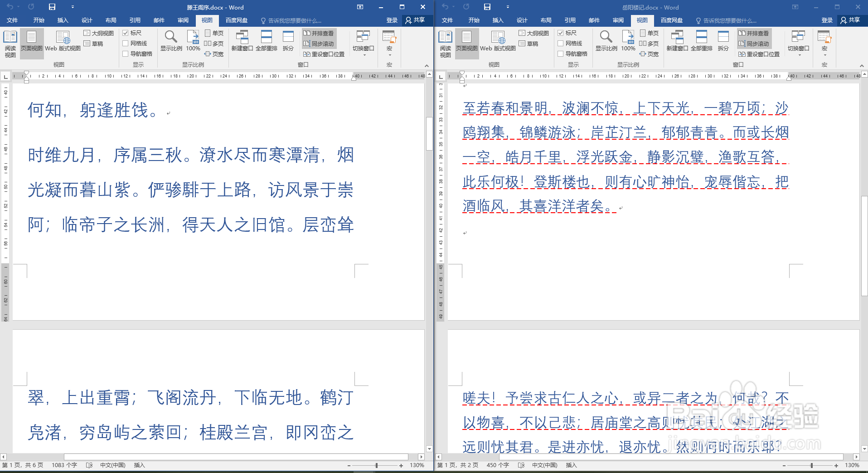Enable Gridlines checkbox in left window
Screen dimensions: 868x473
pos(126,44)
